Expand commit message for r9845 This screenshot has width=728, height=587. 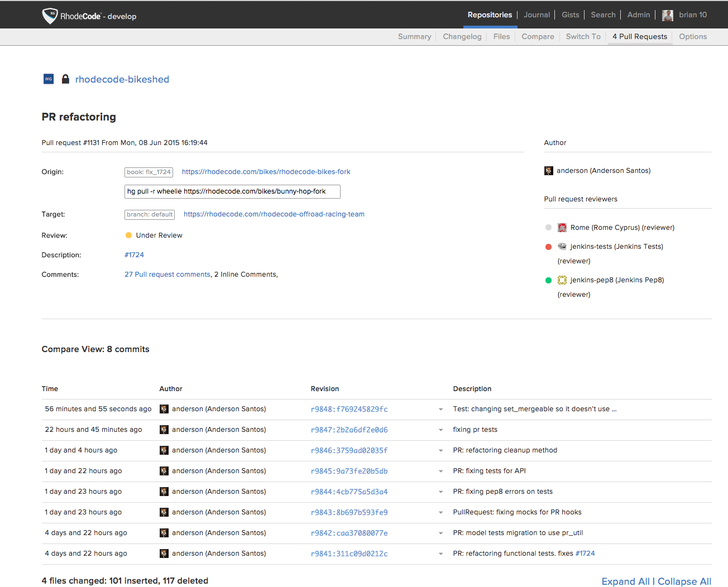(x=440, y=471)
